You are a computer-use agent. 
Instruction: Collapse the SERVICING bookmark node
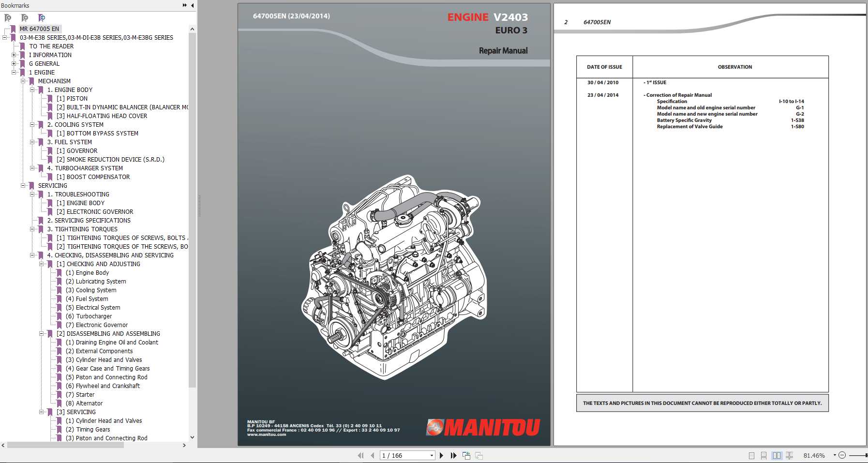tap(23, 185)
